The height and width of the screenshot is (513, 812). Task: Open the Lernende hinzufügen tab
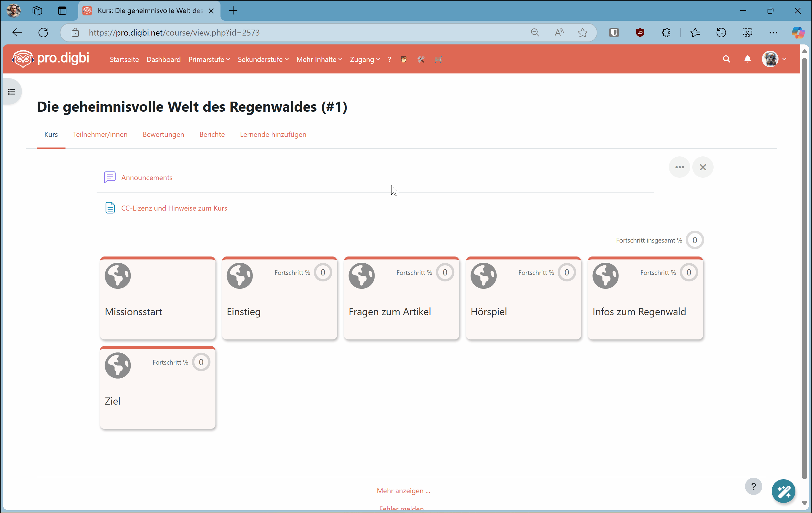(x=273, y=134)
